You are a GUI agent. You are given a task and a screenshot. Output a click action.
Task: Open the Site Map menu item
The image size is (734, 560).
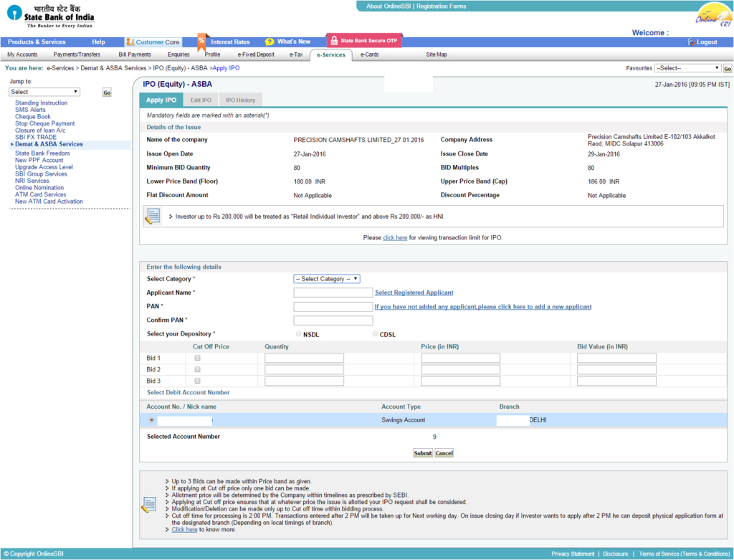coord(437,54)
